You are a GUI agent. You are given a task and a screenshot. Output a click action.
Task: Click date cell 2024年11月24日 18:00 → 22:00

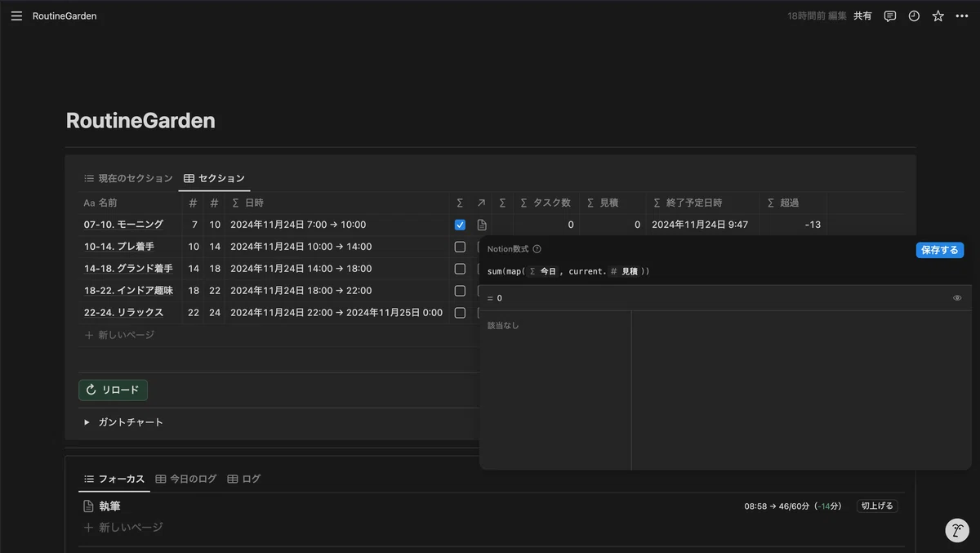click(x=301, y=291)
